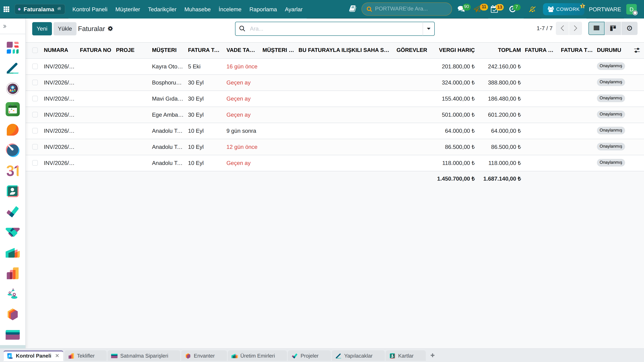Screen dimensions: 644x362
Task: Switch to activity clock view
Action: (629, 28)
